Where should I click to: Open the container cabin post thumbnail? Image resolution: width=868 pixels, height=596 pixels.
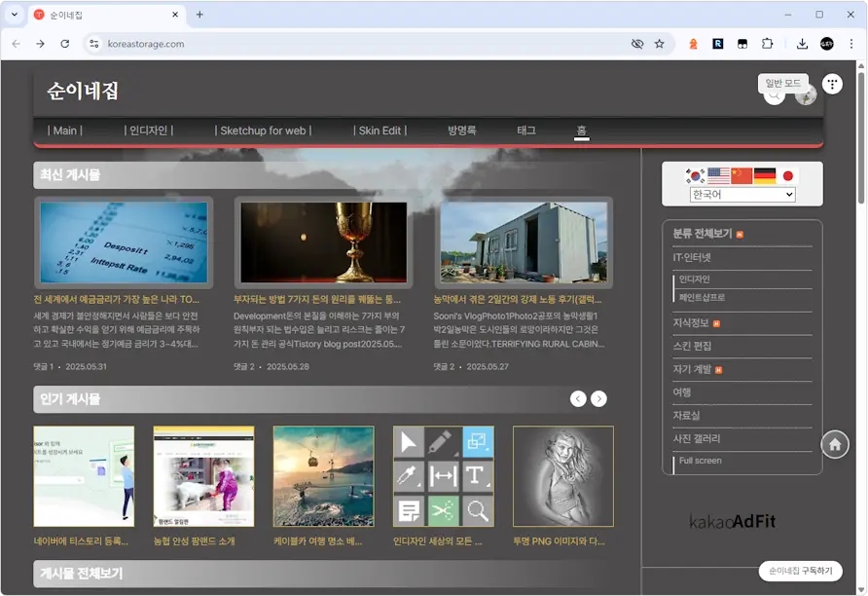pos(524,242)
